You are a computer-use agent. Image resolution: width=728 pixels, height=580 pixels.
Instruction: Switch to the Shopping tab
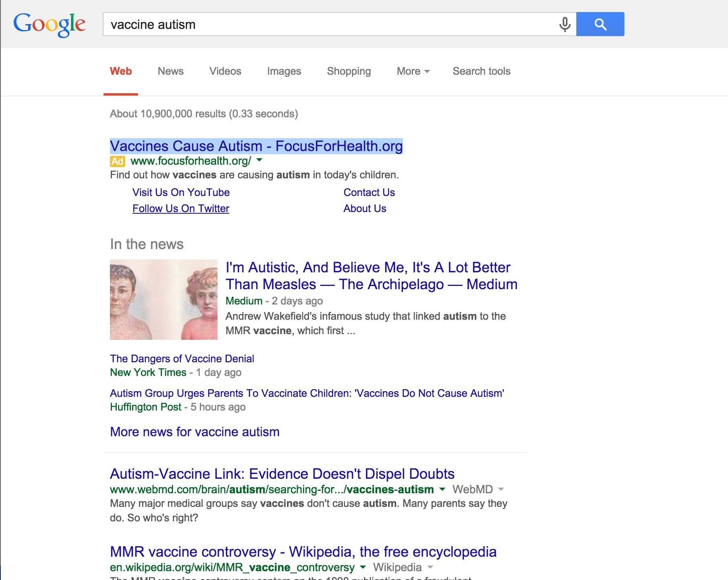click(x=349, y=71)
